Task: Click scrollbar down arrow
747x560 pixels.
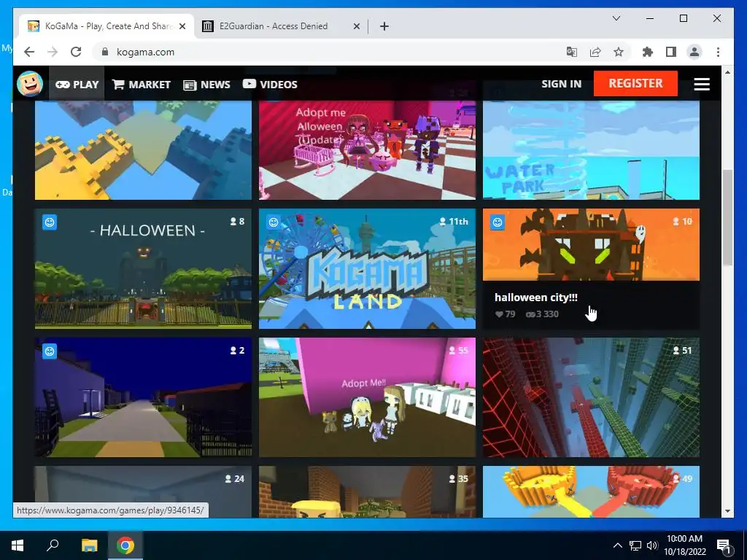Action: pyautogui.click(x=727, y=511)
